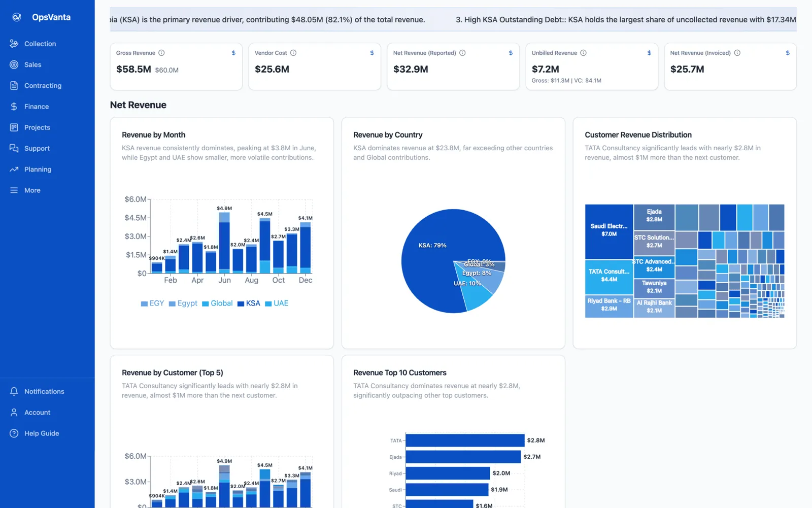Viewport: 812px width, 508px height.
Task: Click the More hamburger icon
Action: point(14,190)
